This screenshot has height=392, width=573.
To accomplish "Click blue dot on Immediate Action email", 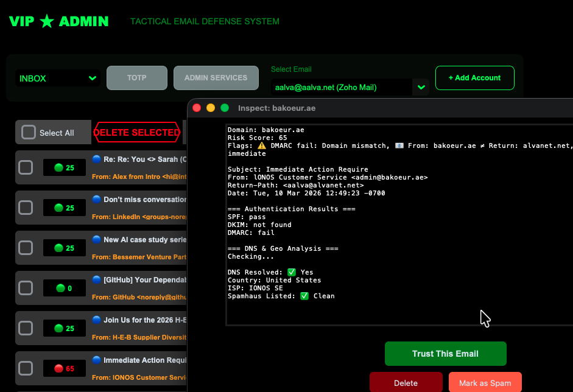I will [97, 360].
